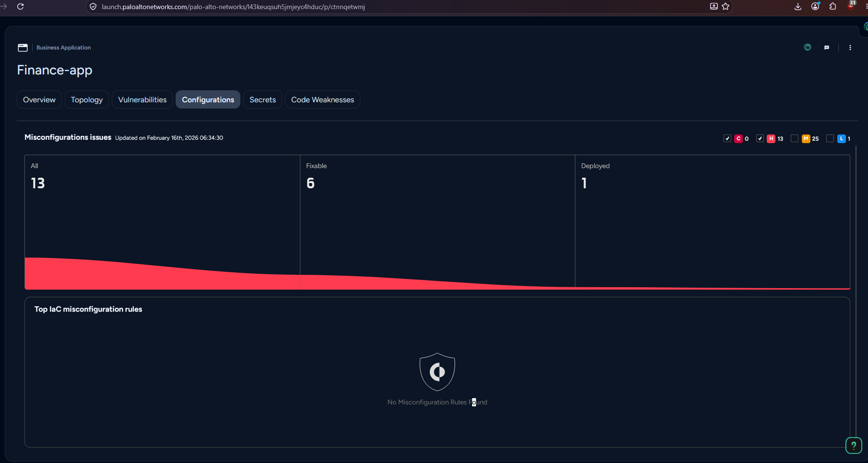Click the uBlock Origin extension icon
The image size is (868, 463).
click(851, 5)
